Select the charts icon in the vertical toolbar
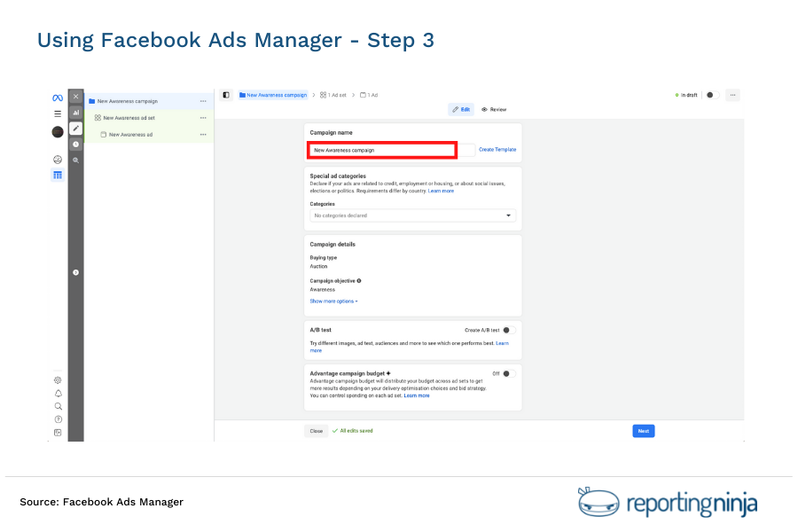798x532 pixels. pyautogui.click(x=75, y=113)
